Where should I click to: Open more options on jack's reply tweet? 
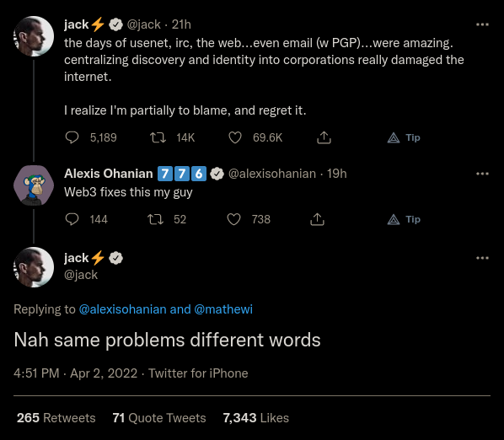tap(482, 258)
